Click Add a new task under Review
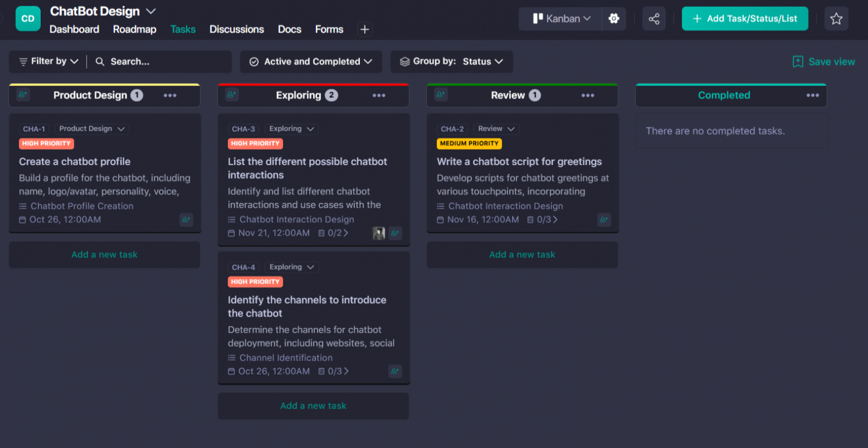 tap(522, 255)
